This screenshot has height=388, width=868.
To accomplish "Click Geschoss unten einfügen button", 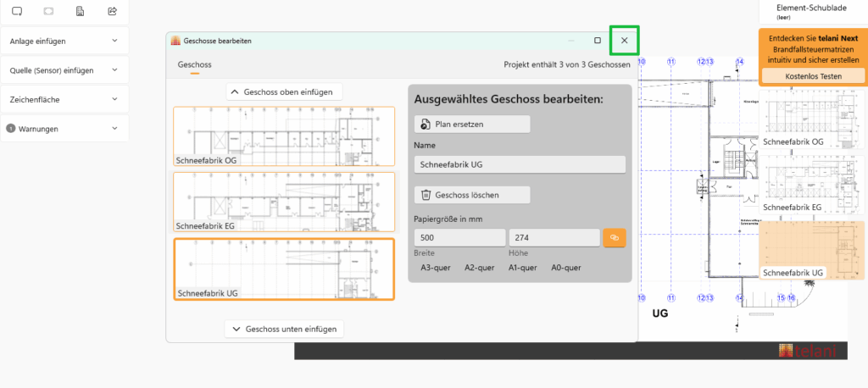I will (x=284, y=329).
